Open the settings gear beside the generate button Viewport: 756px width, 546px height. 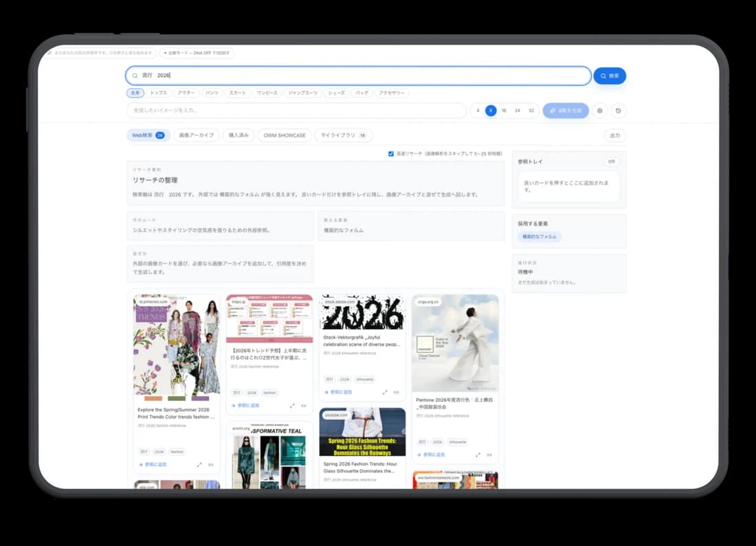point(600,111)
